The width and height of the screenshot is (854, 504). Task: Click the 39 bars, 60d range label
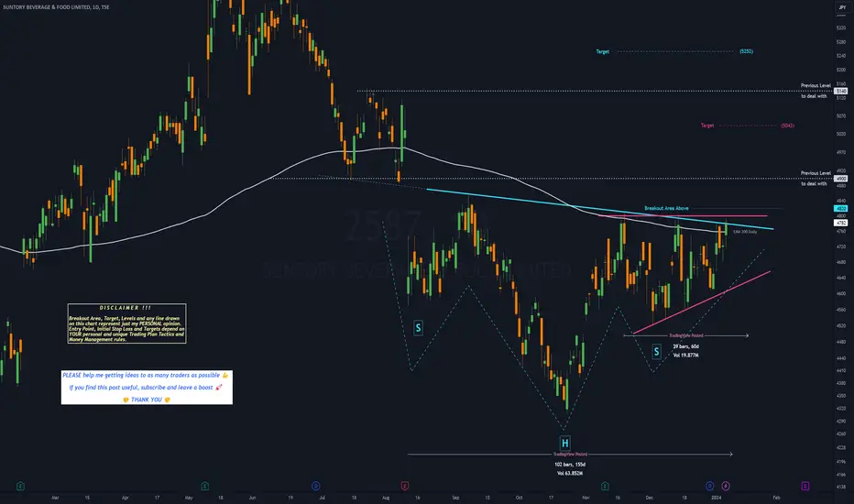pos(685,346)
